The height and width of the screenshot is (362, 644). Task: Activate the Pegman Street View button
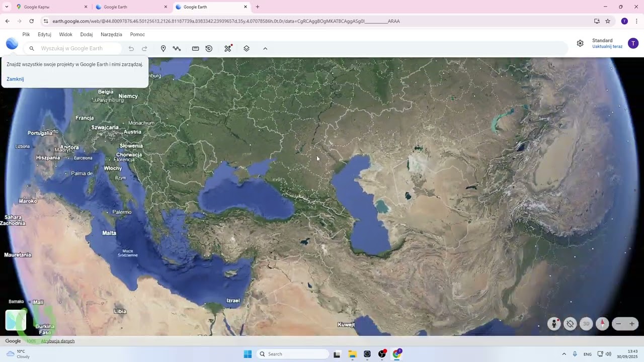coord(554,324)
